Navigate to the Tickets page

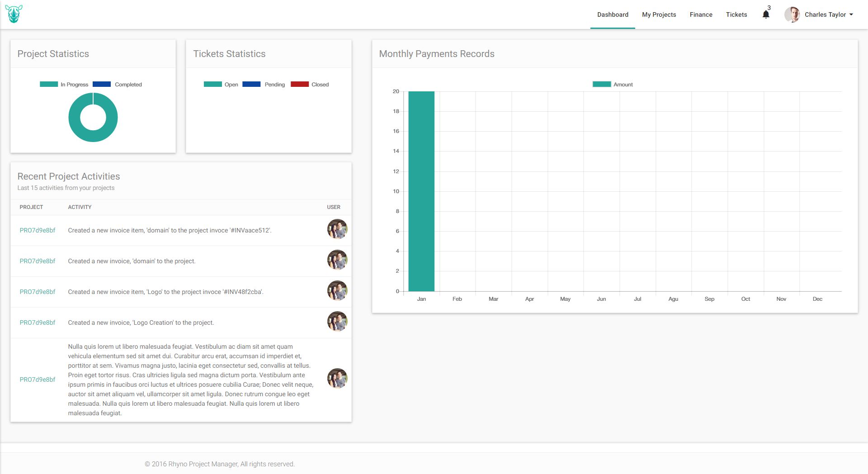[736, 14]
